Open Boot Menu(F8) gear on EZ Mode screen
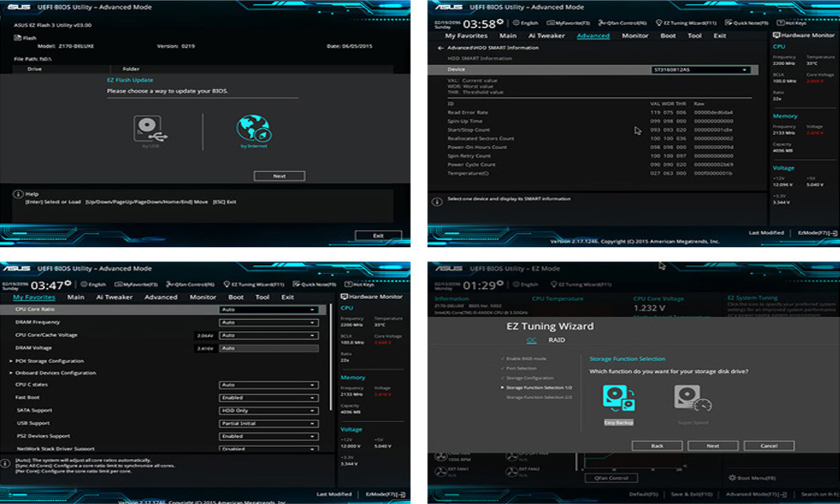The image size is (840, 504). click(732, 478)
